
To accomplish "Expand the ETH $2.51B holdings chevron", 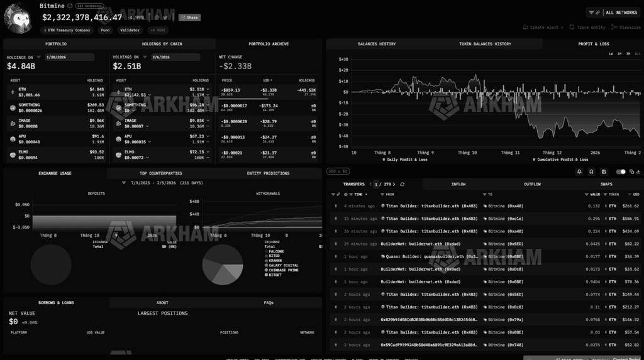I will [208, 89].
